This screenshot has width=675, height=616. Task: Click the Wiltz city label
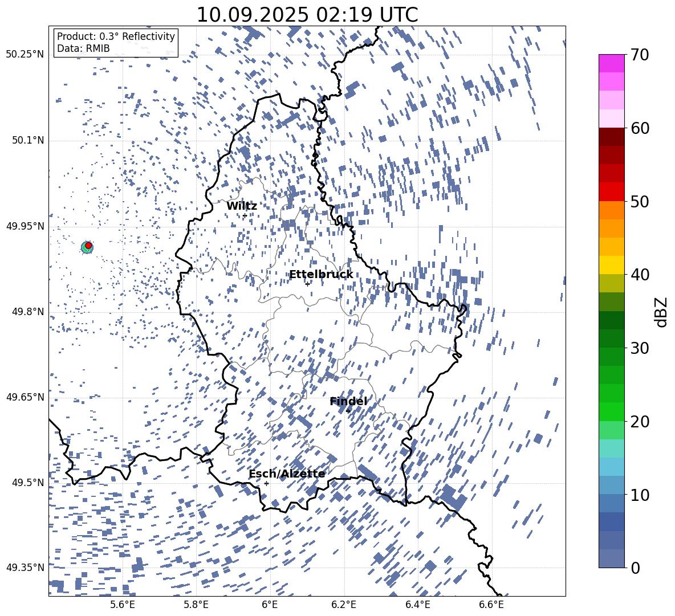[242, 206]
